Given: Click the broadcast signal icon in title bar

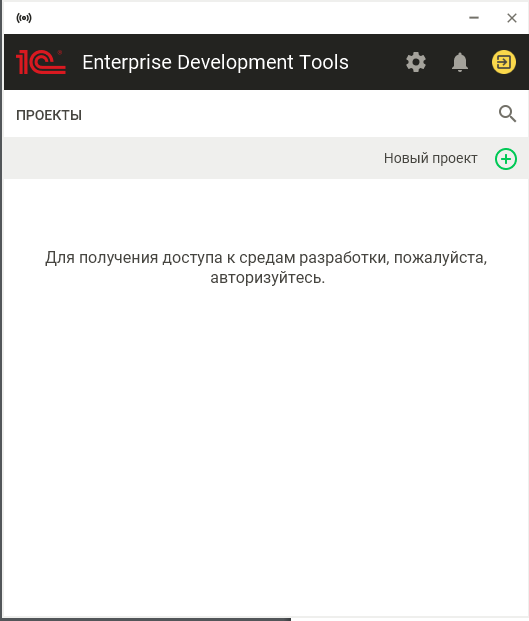Looking at the screenshot, I should tap(24, 18).
